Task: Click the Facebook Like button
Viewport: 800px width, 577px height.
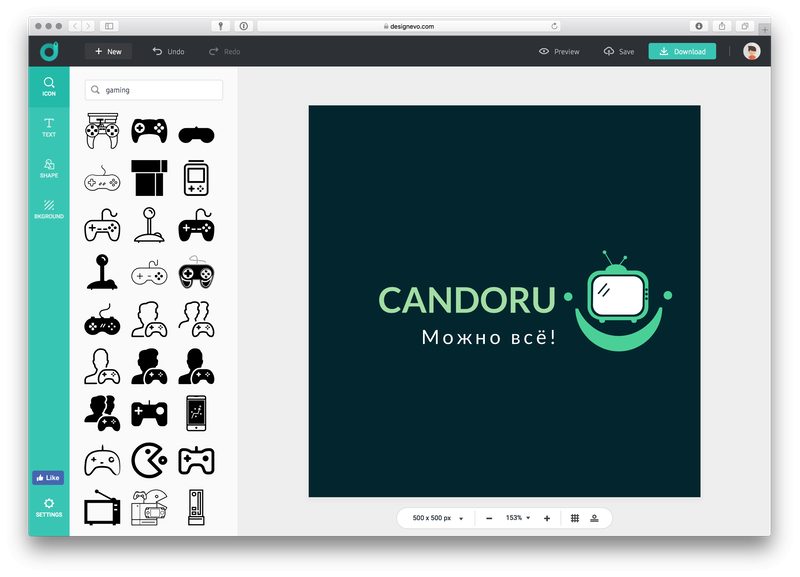Action: point(48,478)
